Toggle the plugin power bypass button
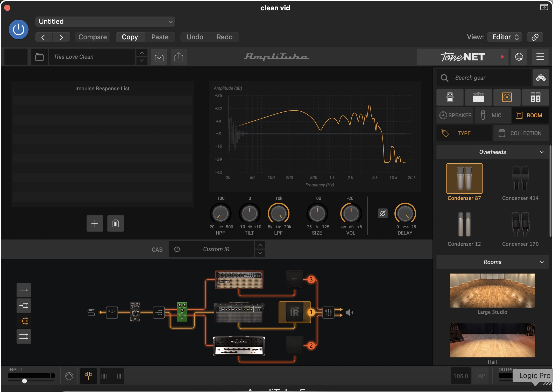The width and height of the screenshot is (553, 392). click(x=19, y=30)
